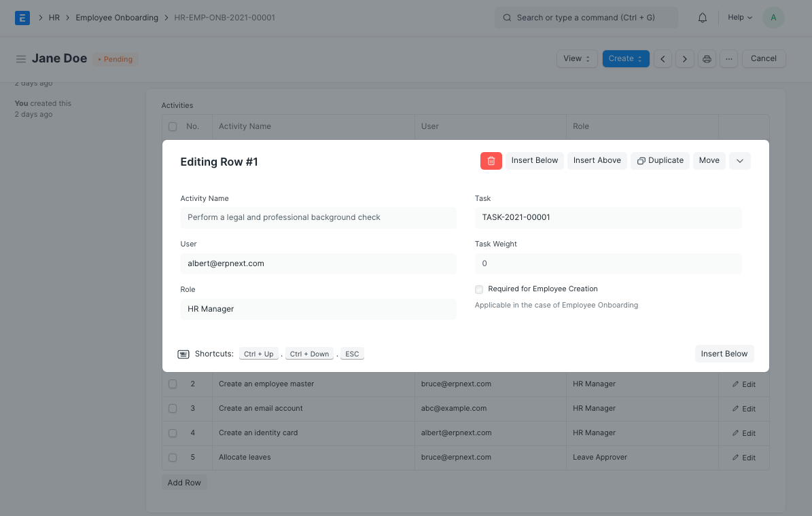Open the View dropdown
This screenshot has height=516, width=812.
tap(576, 58)
